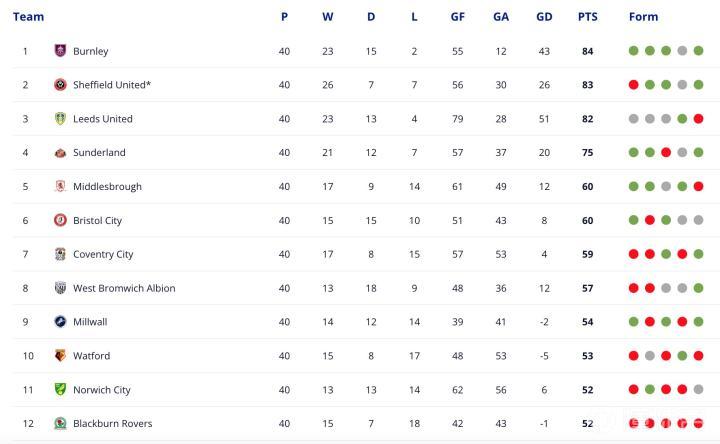The height and width of the screenshot is (444, 720).
Task: Click the Millwall club badge icon
Action: coord(60,322)
